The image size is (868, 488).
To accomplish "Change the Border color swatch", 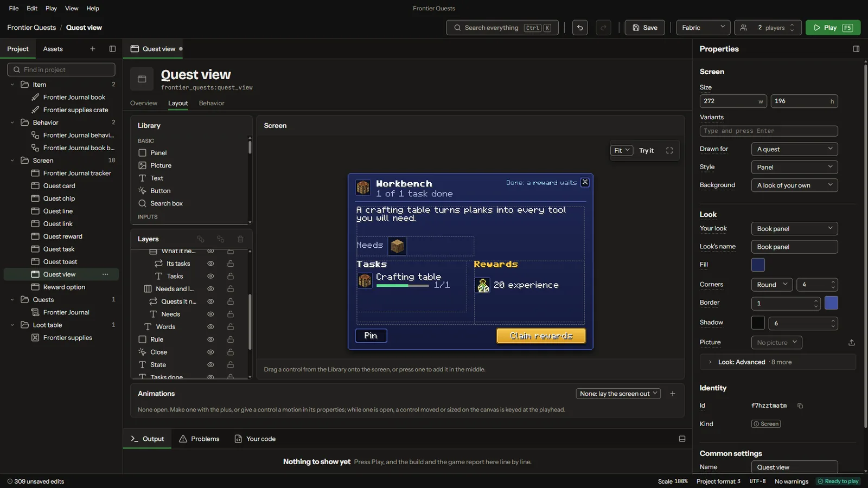I will pyautogui.click(x=831, y=303).
